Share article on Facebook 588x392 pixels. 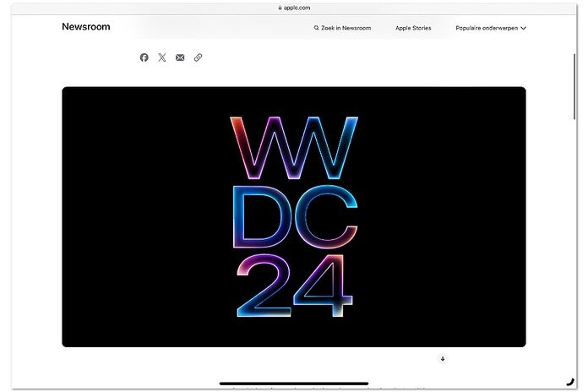point(144,57)
